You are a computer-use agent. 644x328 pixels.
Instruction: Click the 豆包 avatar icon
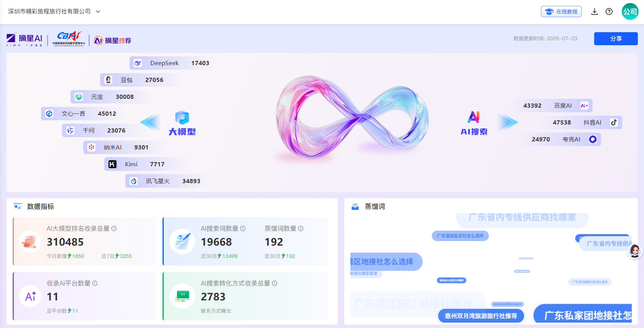(108, 80)
